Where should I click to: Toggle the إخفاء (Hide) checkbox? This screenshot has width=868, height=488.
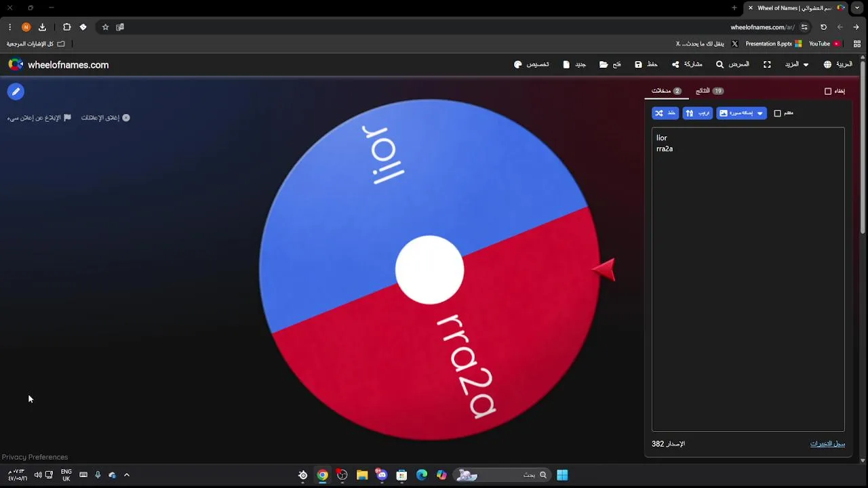828,91
